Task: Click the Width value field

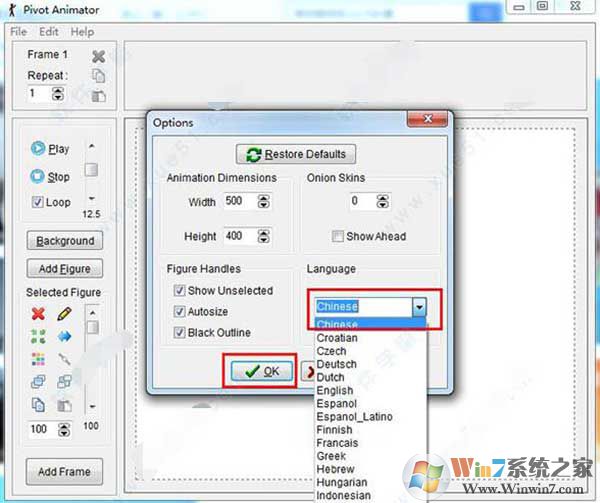Action: pyautogui.click(x=240, y=201)
